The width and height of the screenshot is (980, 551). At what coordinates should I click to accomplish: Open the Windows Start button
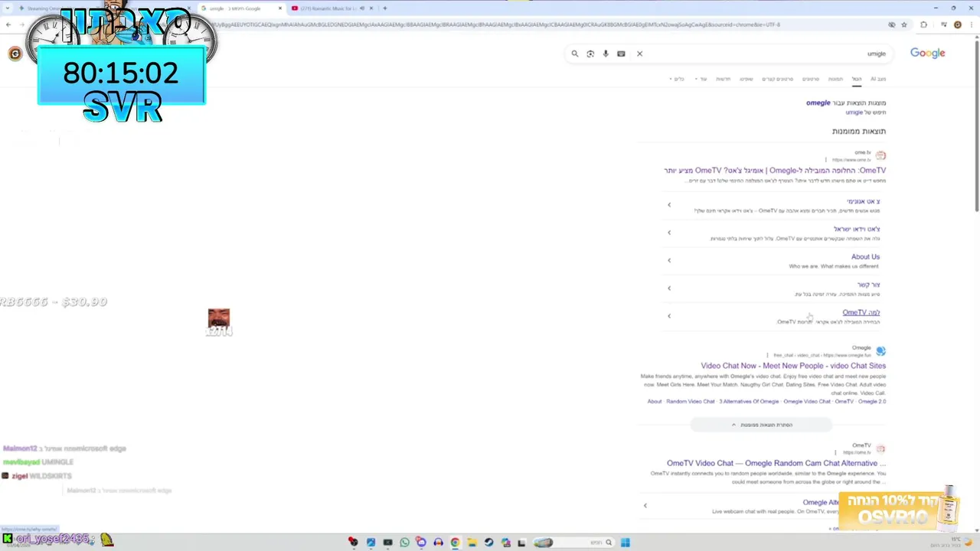click(626, 543)
